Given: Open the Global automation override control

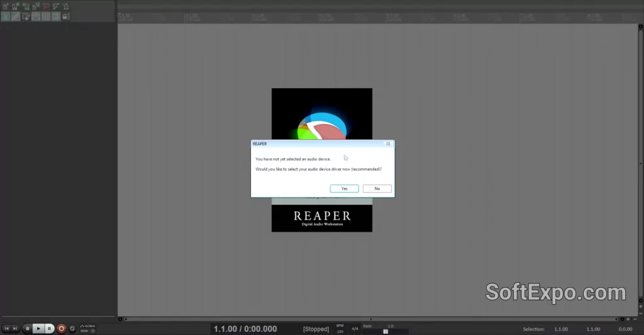Looking at the screenshot, I should pyautogui.click(x=88, y=329).
